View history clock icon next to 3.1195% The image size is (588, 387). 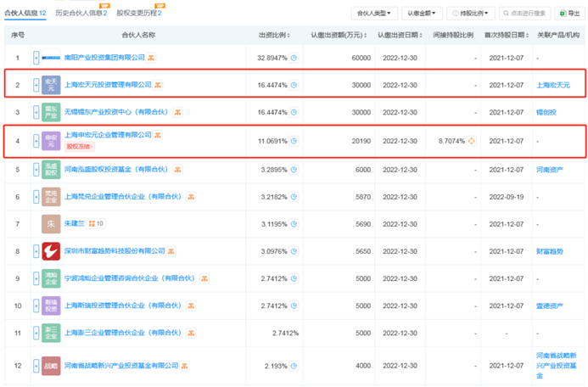pos(294,224)
